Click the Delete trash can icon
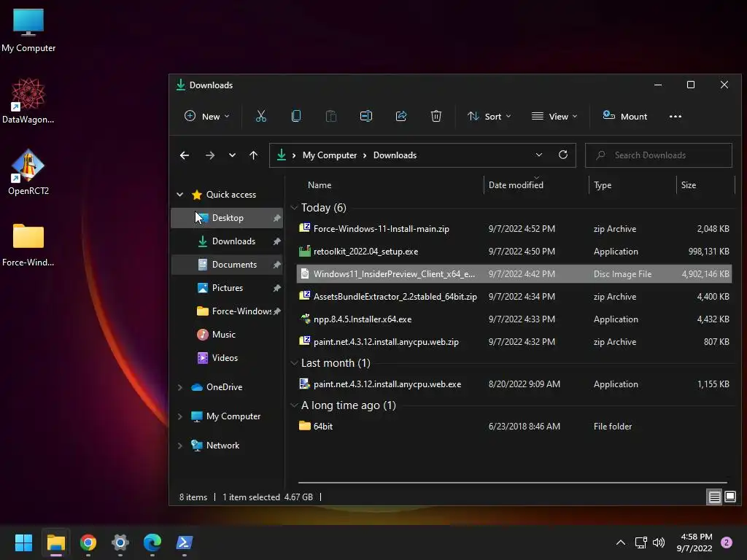Image resolution: width=747 pixels, height=560 pixels. click(x=436, y=116)
